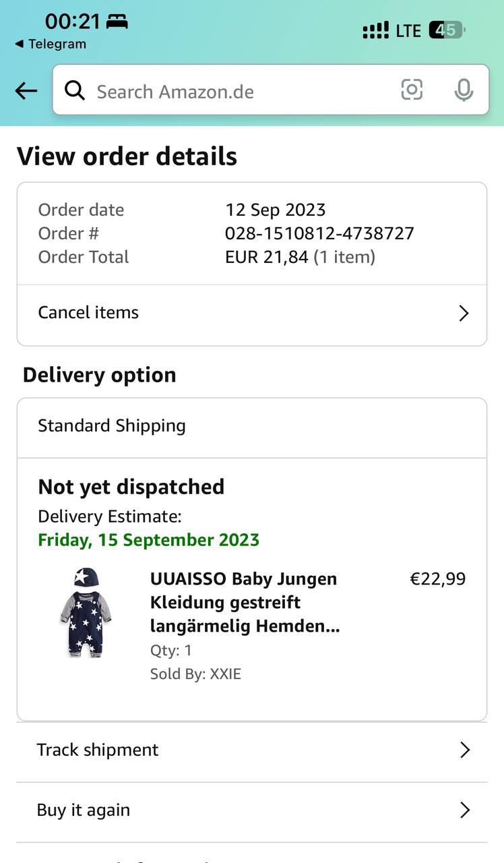Tap chevron beside Buy it again
Screen dimensions: 504x863
[464, 810]
